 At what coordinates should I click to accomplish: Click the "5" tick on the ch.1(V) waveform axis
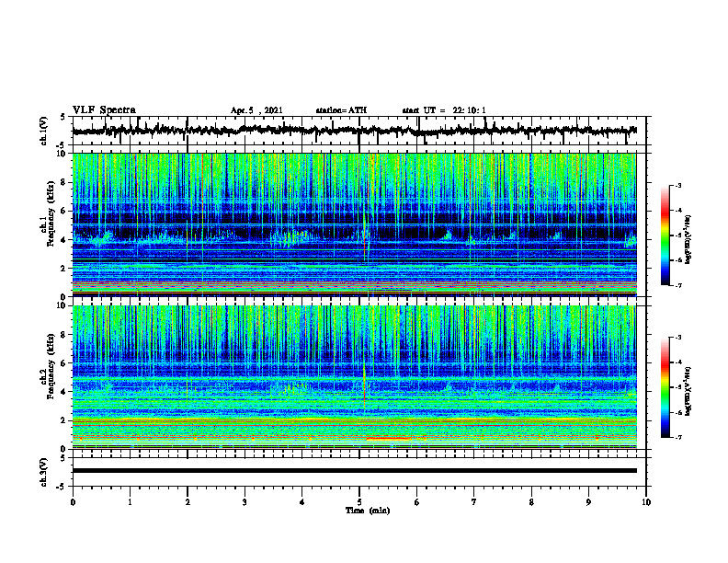(64, 117)
